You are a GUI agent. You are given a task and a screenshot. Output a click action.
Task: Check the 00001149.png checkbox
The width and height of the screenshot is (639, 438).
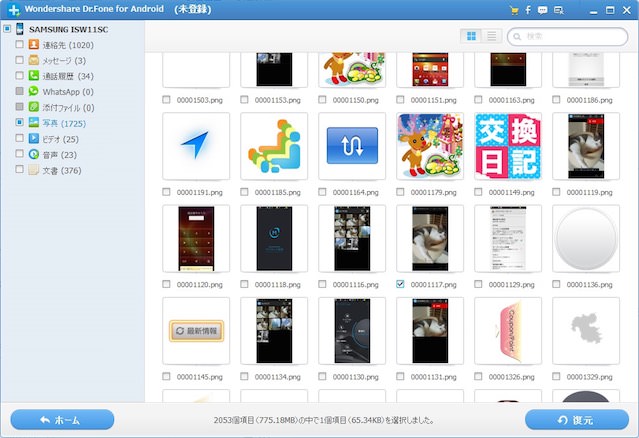(478, 191)
